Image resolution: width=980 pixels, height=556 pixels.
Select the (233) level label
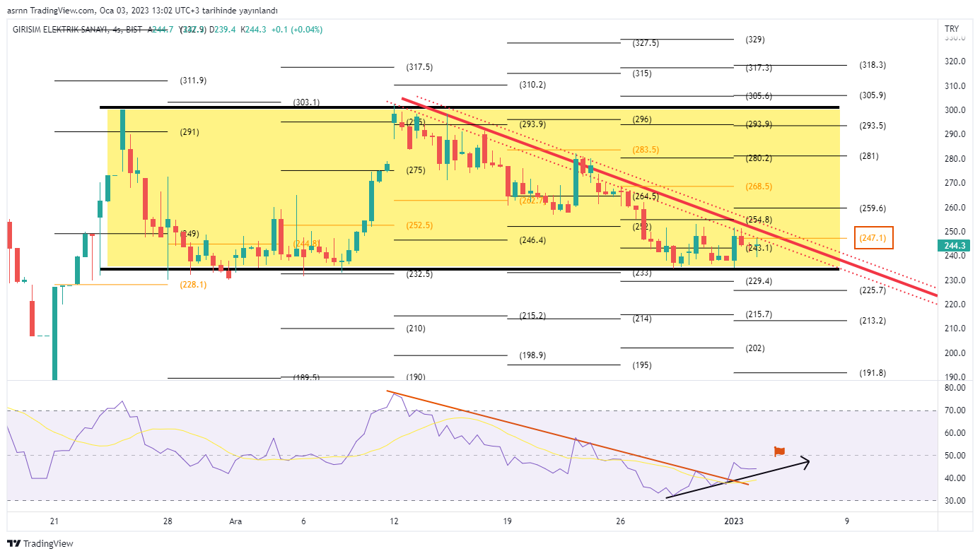click(642, 273)
